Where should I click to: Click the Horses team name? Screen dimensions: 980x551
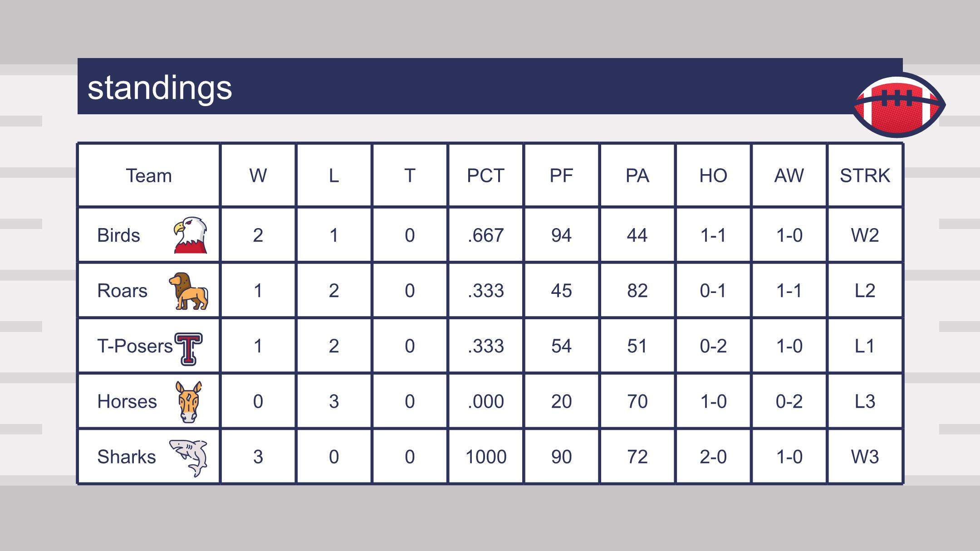click(x=127, y=401)
